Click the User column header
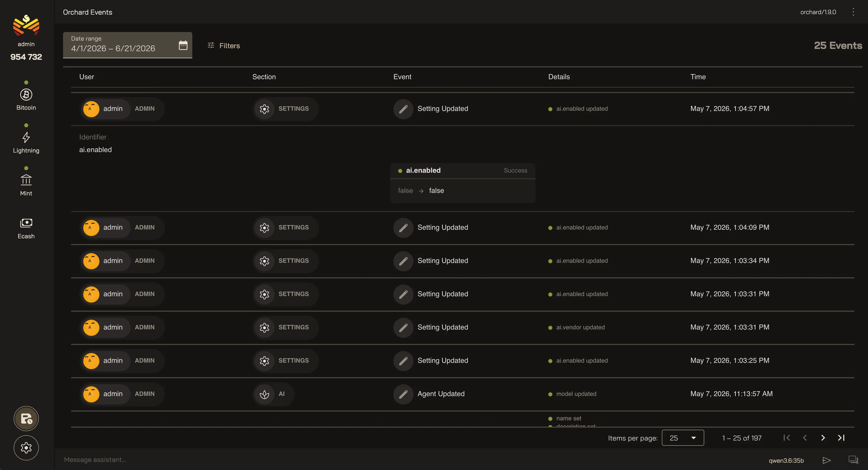This screenshot has width=868, height=470. 87,77
